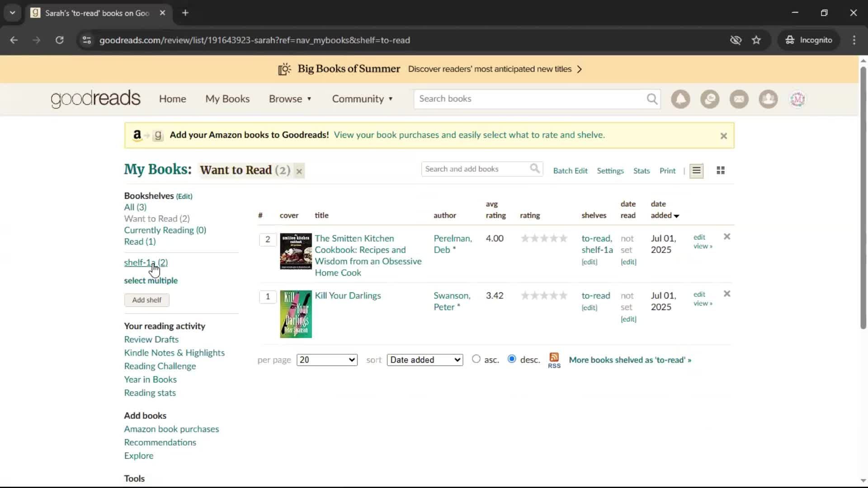Viewport: 868px width, 488px height.
Task: Click select multiple shelves link
Action: pos(151,281)
